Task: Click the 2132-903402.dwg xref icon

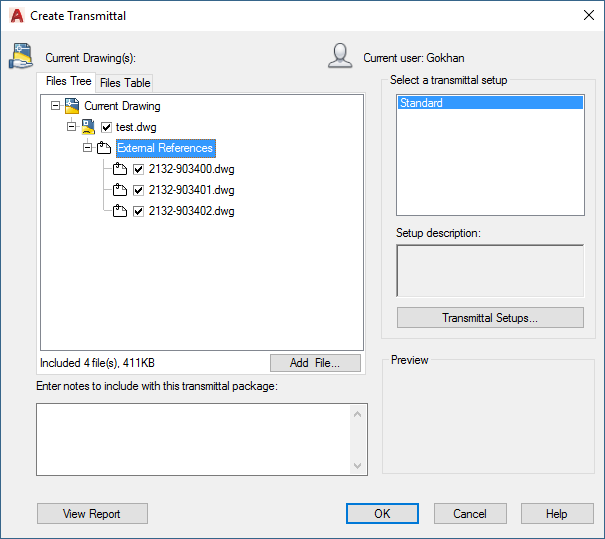Action: tap(121, 211)
